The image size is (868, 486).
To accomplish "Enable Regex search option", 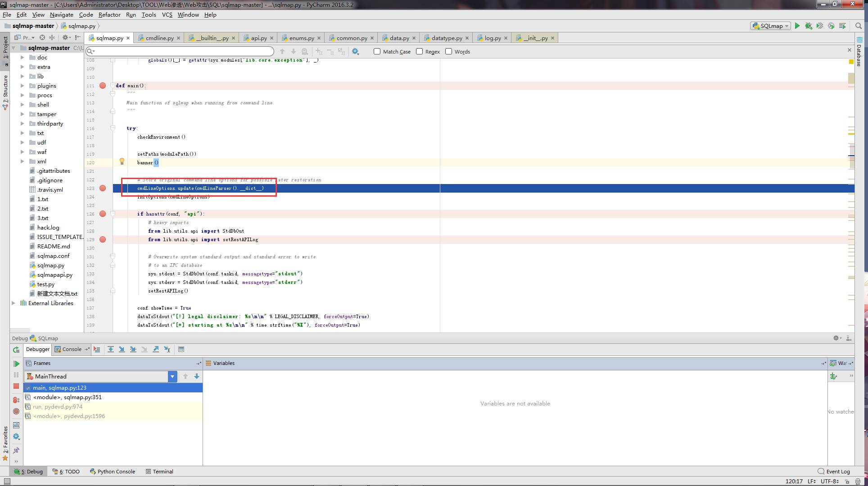I will pos(419,52).
